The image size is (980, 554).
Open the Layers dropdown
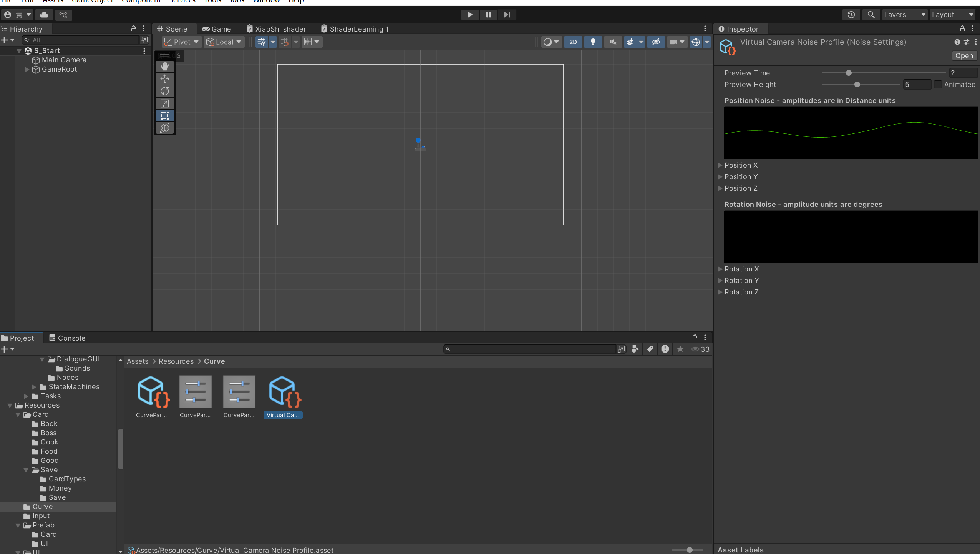tap(904, 15)
